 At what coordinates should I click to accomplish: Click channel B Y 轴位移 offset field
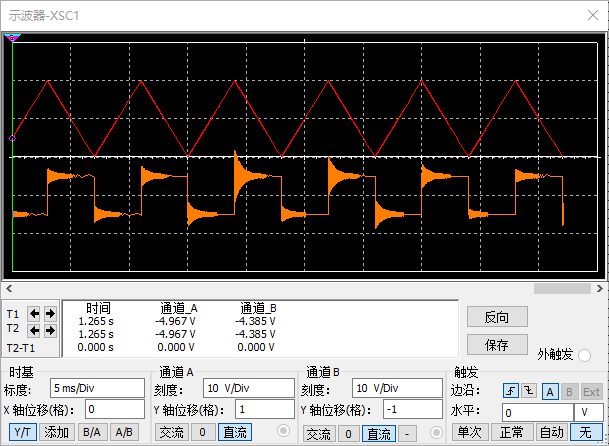(413, 409)
